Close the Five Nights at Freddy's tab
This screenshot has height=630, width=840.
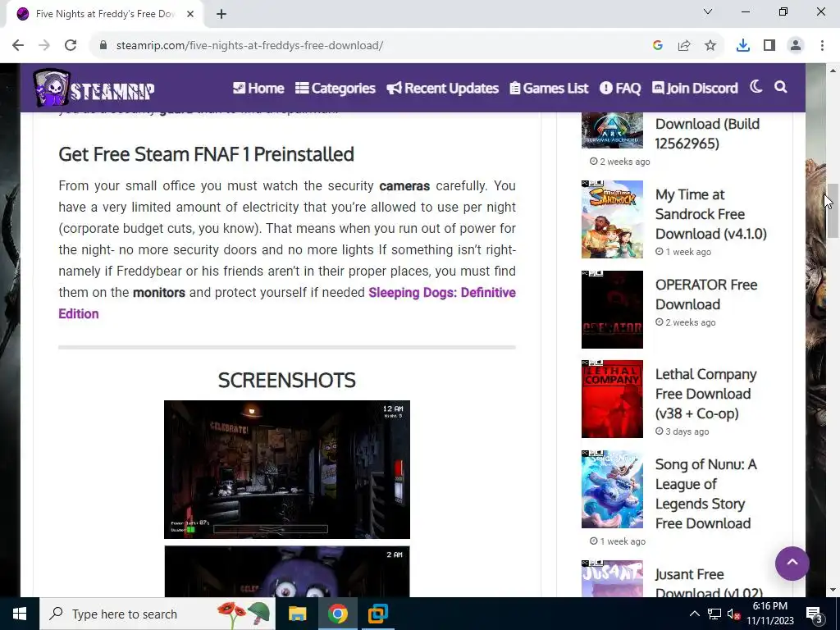click(190, 14)
